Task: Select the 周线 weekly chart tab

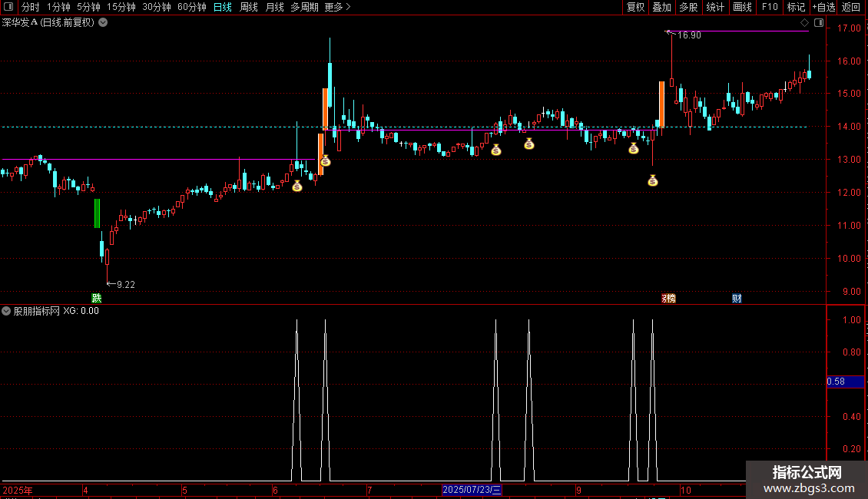Action: (x=249, y=7)
